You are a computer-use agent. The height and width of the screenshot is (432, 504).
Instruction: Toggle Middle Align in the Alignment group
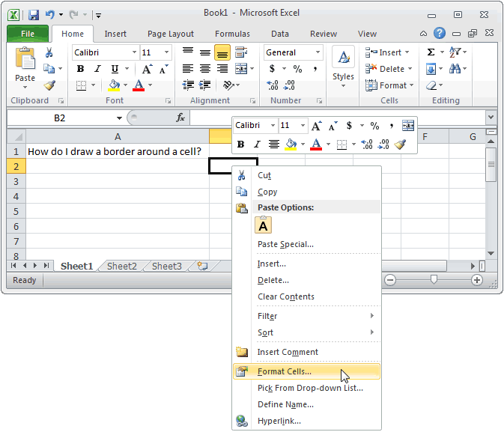coord(205,52)
